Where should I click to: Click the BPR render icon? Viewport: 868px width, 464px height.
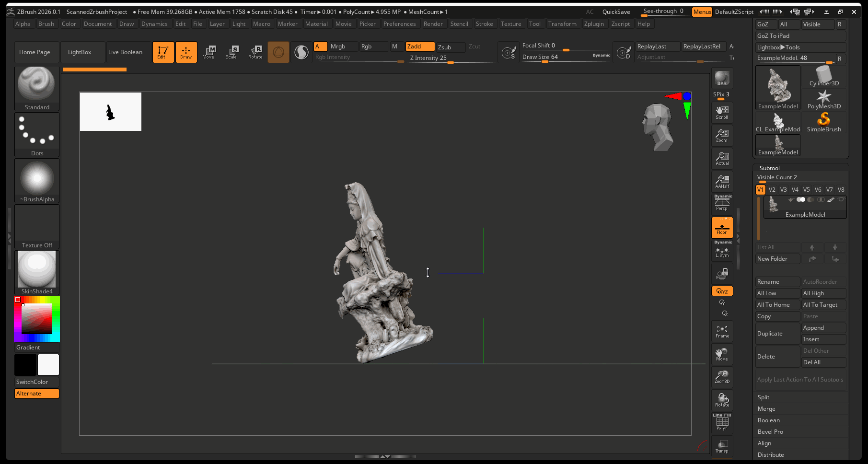[x=722, y=78]
